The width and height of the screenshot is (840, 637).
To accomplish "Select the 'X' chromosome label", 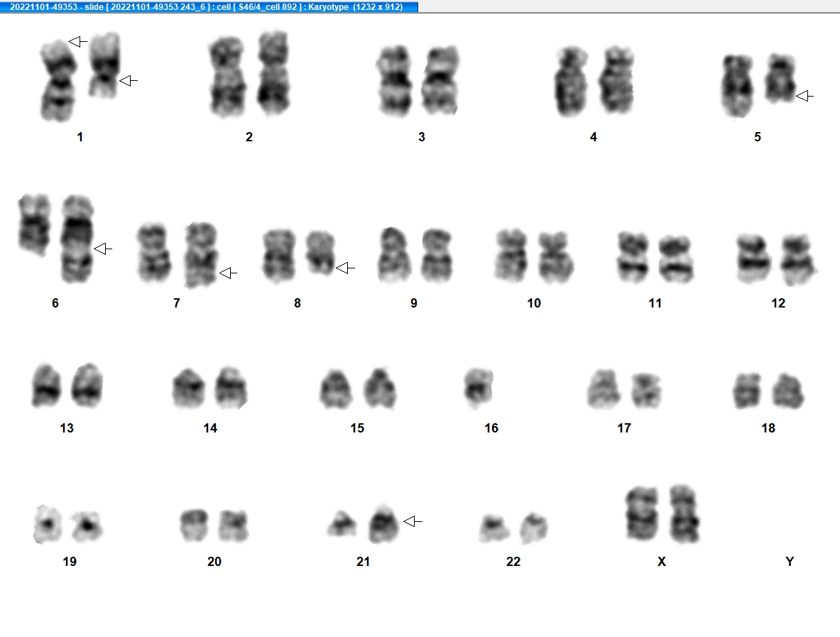I will pyautogui.click(x=662, y=562).
